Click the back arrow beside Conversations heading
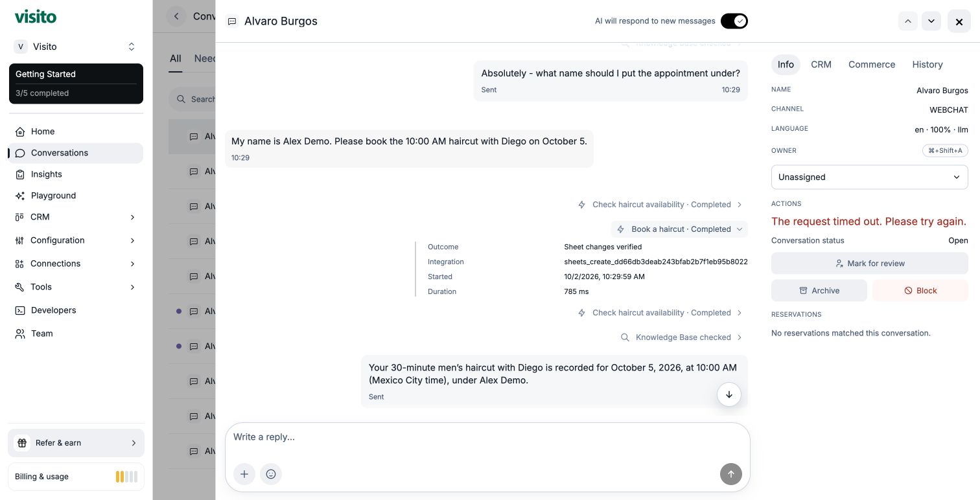 [x=176, y=16]
